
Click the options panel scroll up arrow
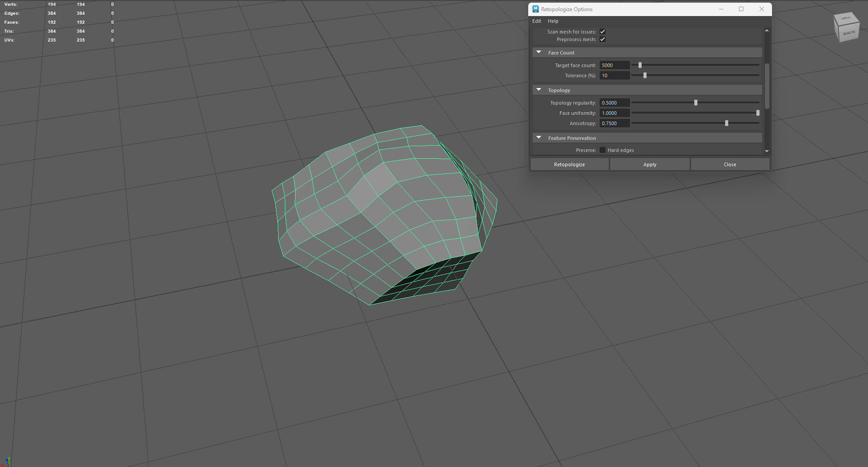pyautogui.click(x=767, y=30)
